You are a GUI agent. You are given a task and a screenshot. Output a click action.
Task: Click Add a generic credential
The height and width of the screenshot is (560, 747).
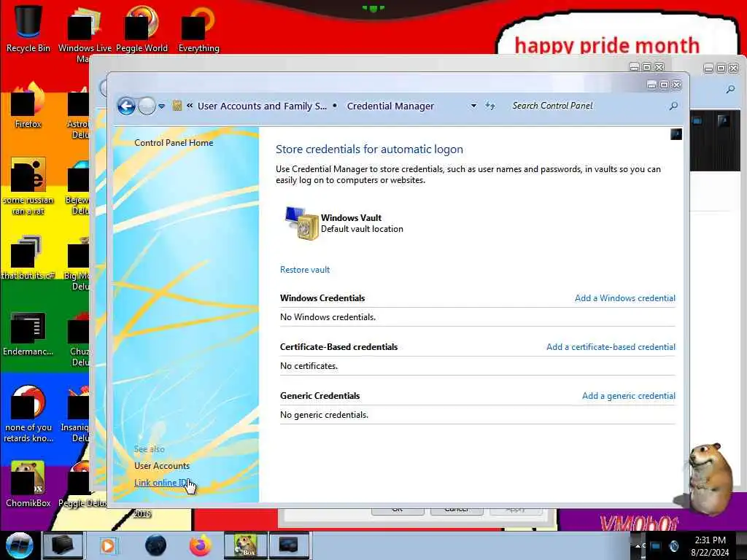628,396
